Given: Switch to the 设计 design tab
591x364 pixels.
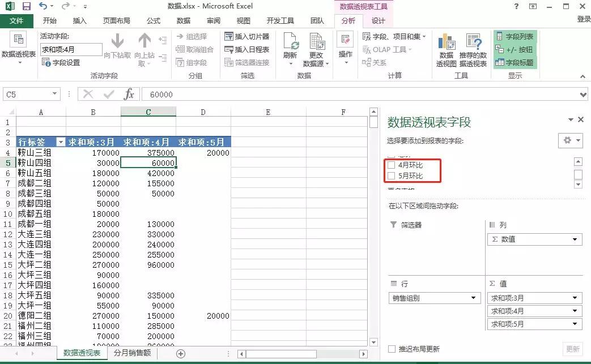Looking at the screenshot, I should tap(379, 21).
